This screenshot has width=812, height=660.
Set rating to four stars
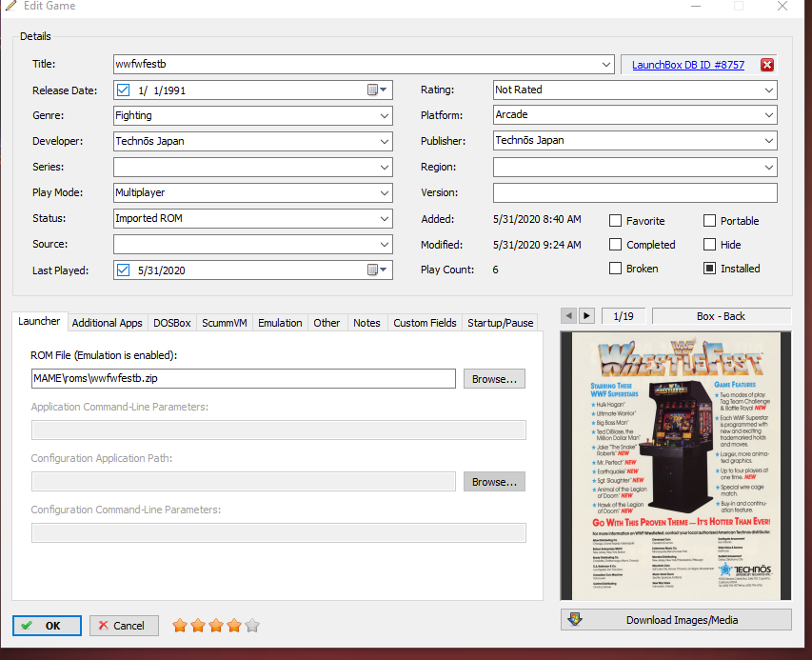pos(234,626)
